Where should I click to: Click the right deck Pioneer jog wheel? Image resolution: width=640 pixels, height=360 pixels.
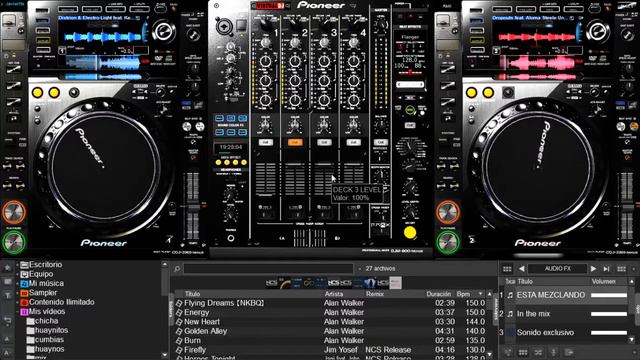coord(538,167)
